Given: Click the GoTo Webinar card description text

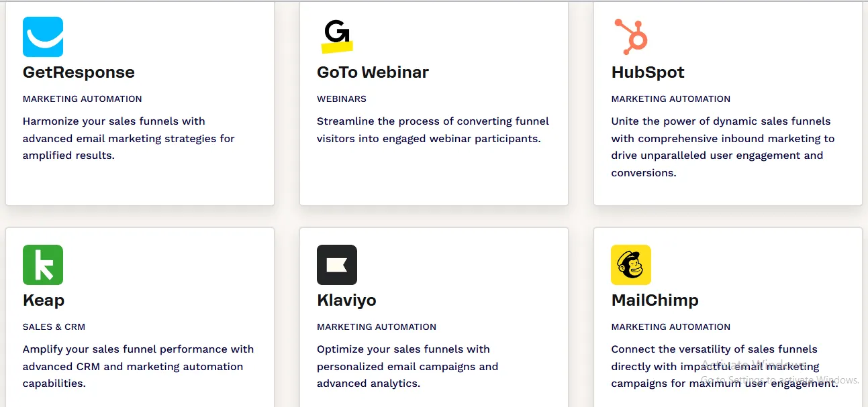Looking at the screenshot, I should (x=432, y=130).
